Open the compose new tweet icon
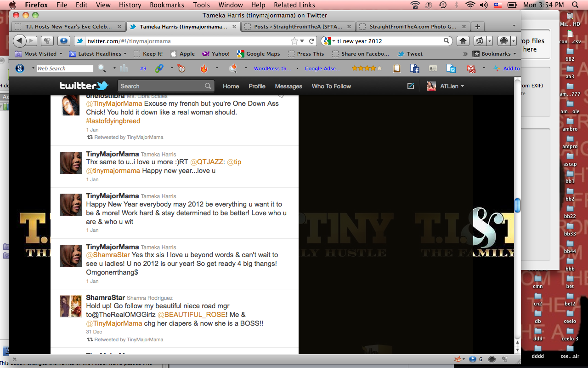588x368 pixels. tap(410, 86)
